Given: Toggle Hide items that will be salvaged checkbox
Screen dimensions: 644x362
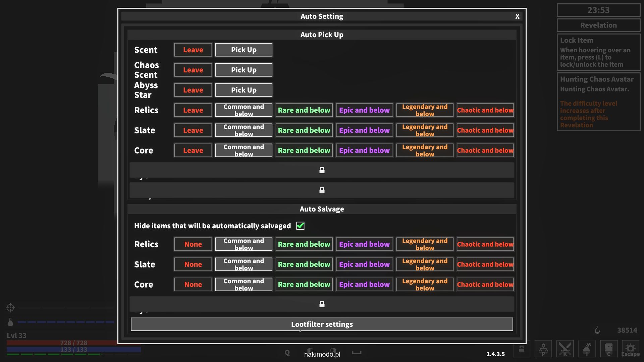Looking at the screenshot, I should click(300, 226).
